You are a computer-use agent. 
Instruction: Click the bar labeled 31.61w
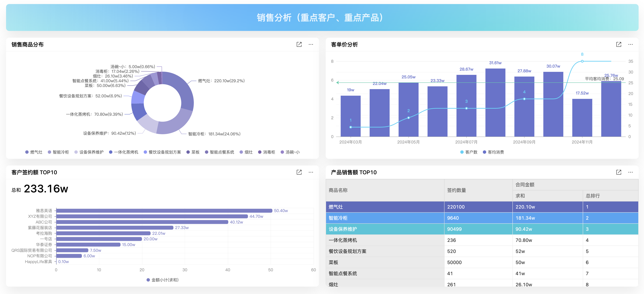pos(495,102)
